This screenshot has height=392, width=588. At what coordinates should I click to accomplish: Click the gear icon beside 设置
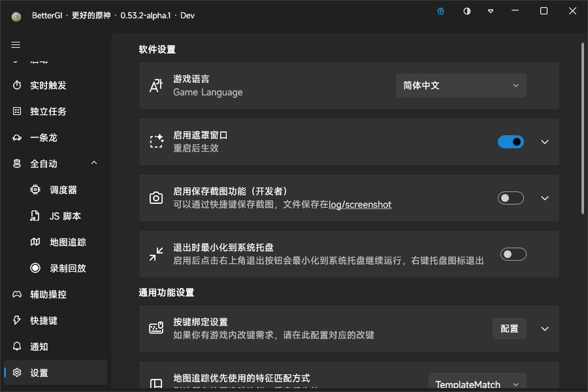point(17,372)
